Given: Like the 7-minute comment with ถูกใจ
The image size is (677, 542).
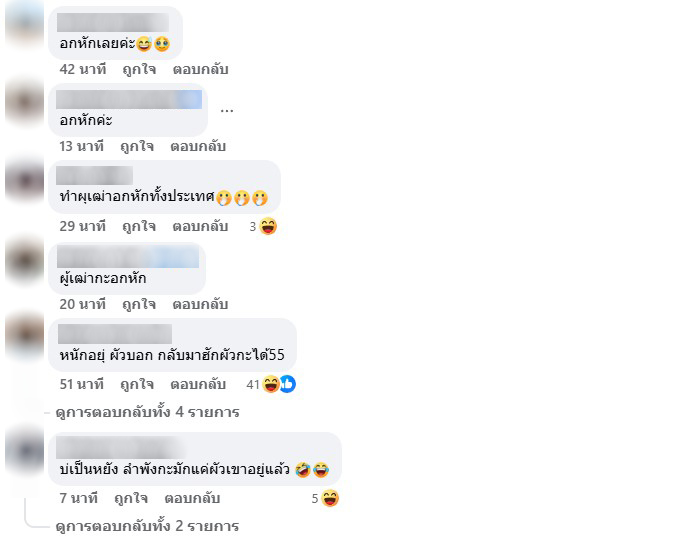Looking at the screenshot, I should click(131, 498).
